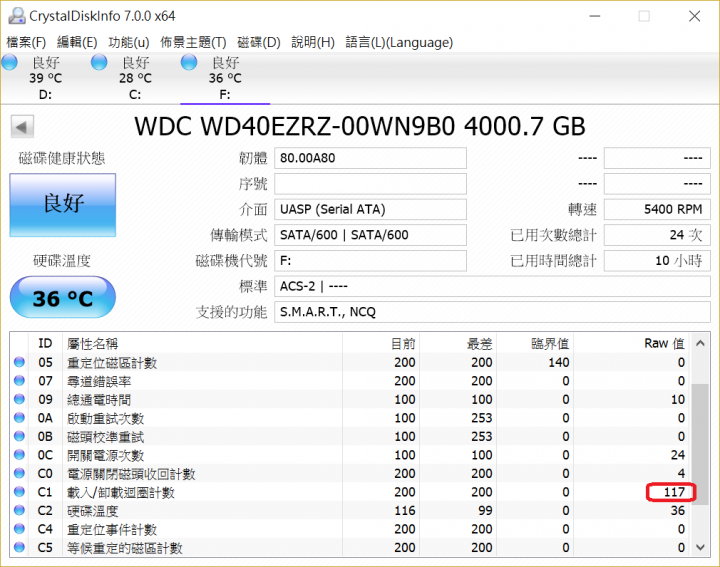Click the previous disk arrow button
The height and width of the screenshot is (567, 720).
[x=22, y=127]
